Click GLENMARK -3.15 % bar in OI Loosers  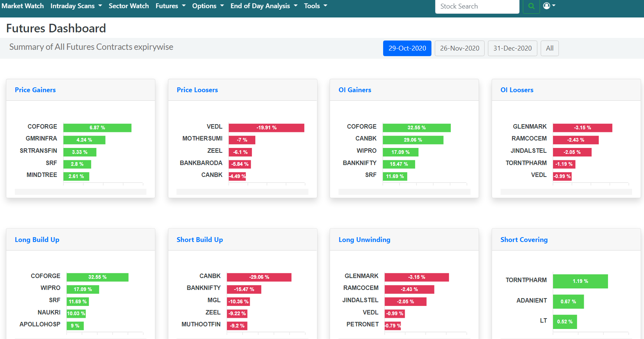coord(583,128)
